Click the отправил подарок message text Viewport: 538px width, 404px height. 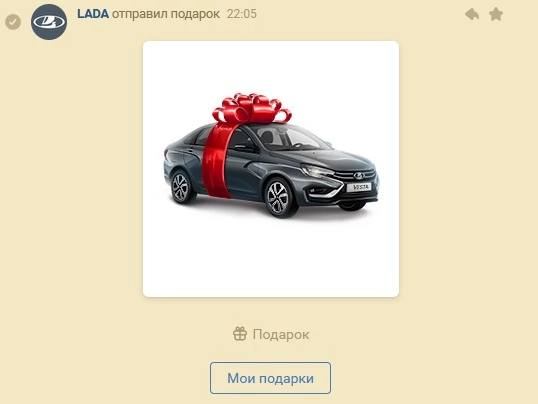[x=166, y=14]
